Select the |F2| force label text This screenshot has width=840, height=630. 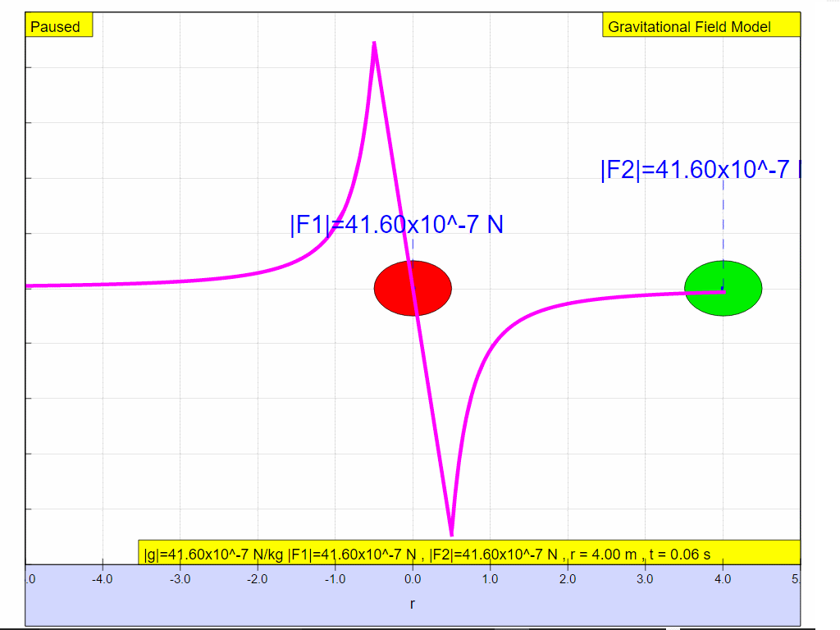tap(699, 170)
